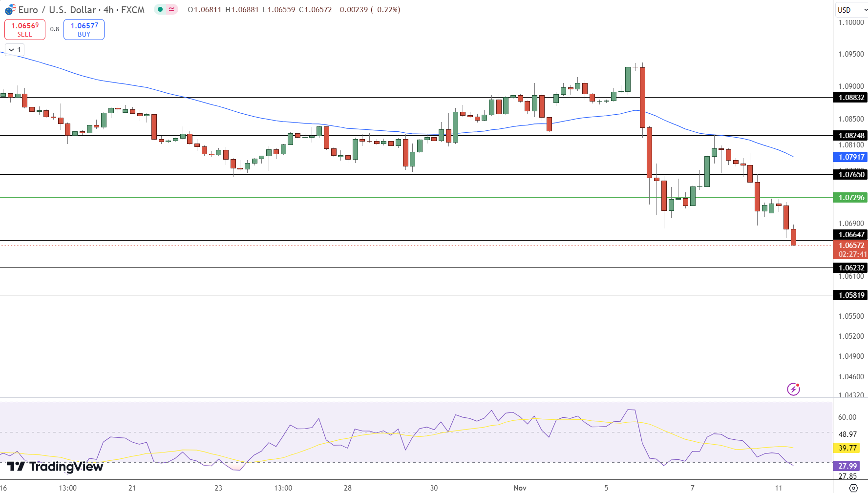This screenshot has height=493, width=868.
Task: Select the blue 1.07917 moving average label
Action: coord(851,157)
